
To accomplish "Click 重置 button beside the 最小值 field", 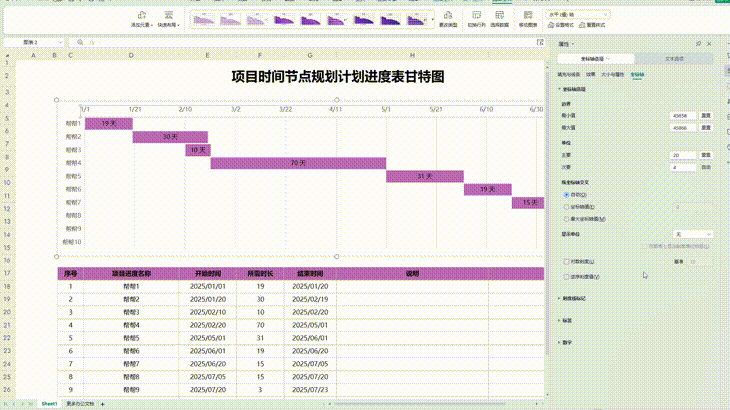I will (706, 116).
